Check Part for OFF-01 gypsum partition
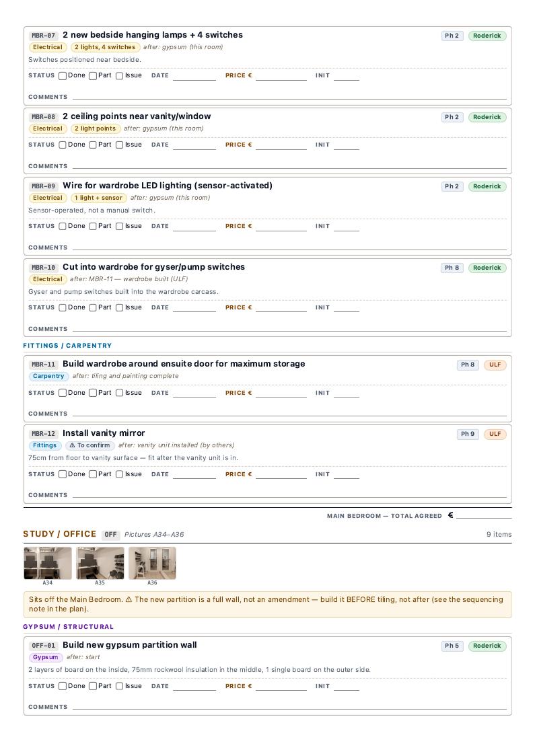 click(x=93, y=686)
